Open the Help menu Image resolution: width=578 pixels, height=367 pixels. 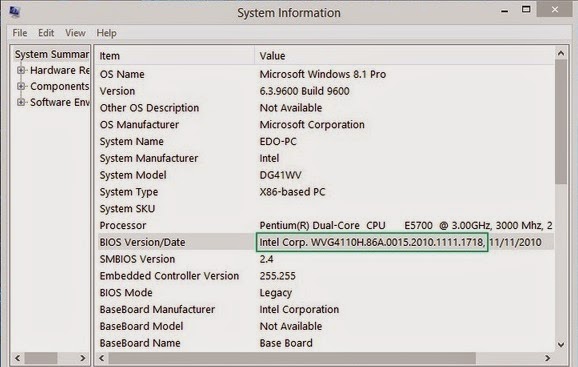(x=107, y=33)
